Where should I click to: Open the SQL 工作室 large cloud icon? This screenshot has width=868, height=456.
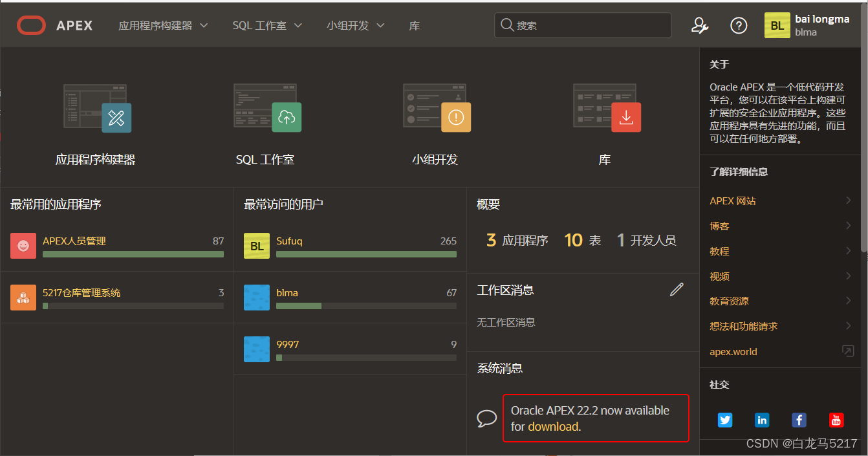click(x=267, y=108)
